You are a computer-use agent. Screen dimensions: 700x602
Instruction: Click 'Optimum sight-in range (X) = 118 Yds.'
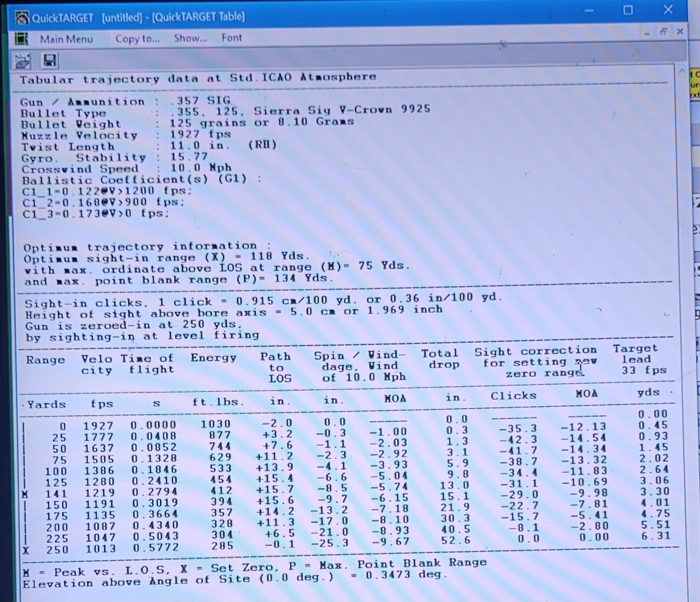click(x=167, y=258)
